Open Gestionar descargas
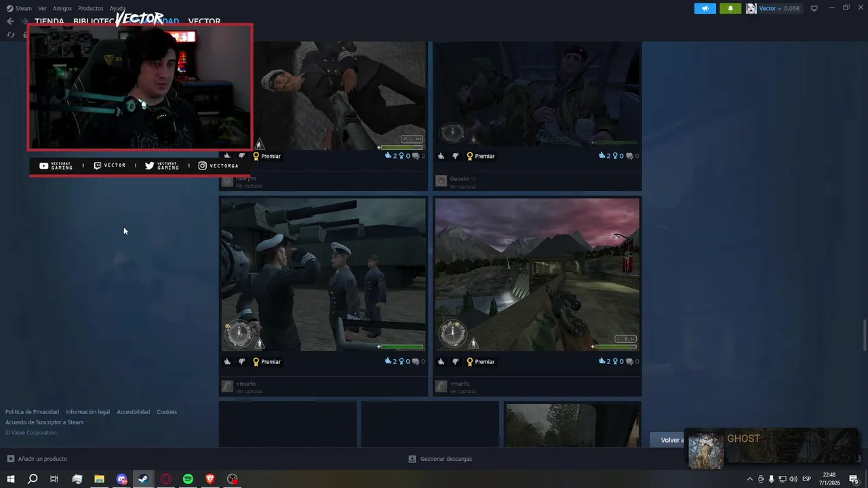 (x=441, y=459)
